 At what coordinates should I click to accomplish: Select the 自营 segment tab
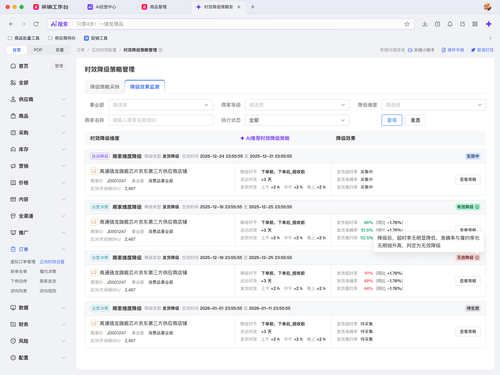(x=17, y=50)
